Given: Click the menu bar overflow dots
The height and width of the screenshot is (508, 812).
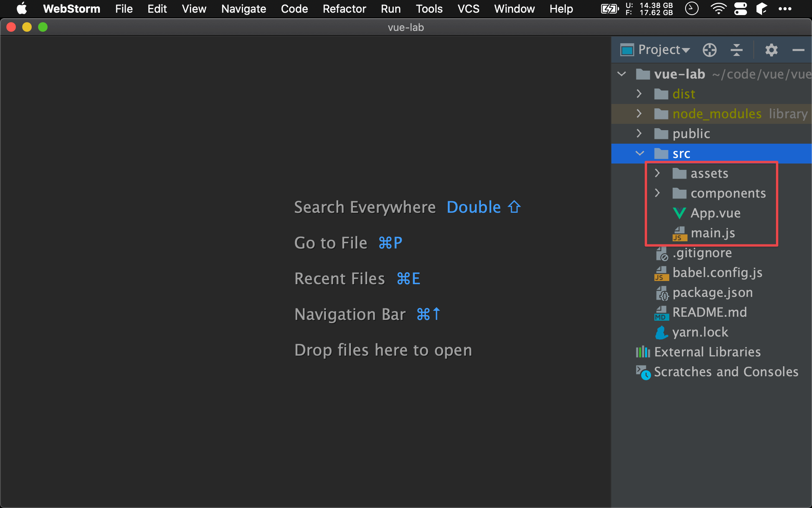Looking at the screenshot, I should point(785,9).
